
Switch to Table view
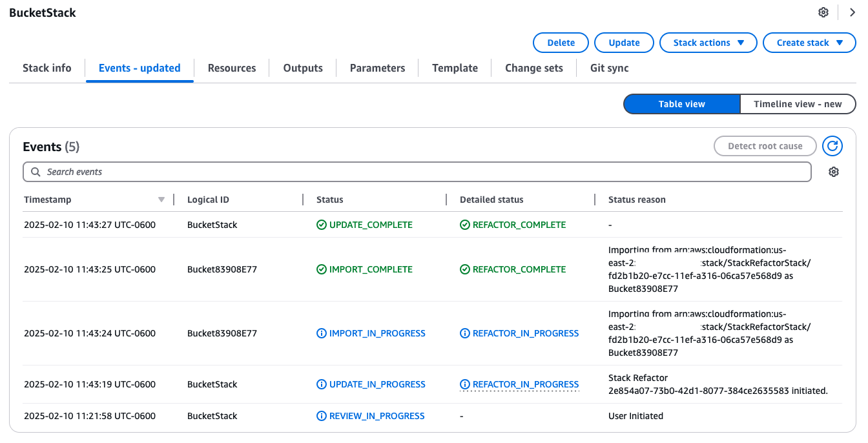tap(681, 104)
